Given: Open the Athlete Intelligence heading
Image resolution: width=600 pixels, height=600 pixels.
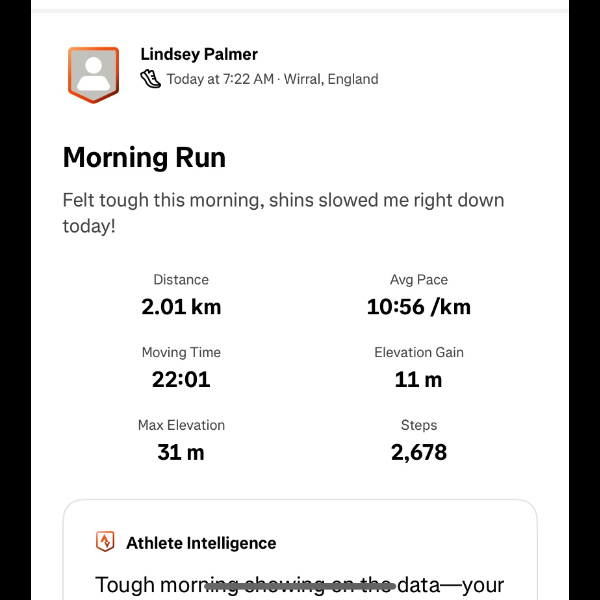Looking at the screenshot, I should coord(201,543).
